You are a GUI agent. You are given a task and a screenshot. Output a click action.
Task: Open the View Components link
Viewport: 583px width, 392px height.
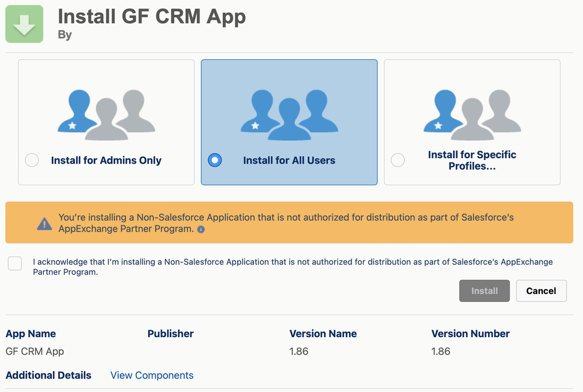[152, 375]
